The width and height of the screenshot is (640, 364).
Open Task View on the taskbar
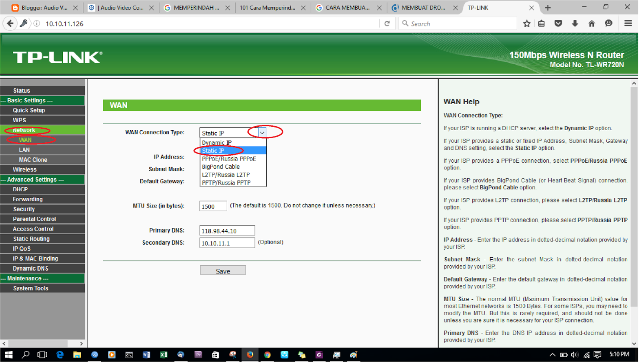pos(42,355)
